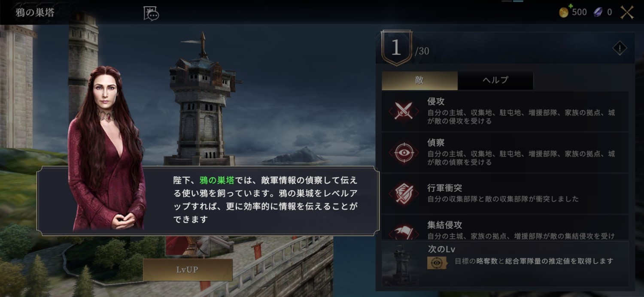Click the LvUP button
This screenshot has width=644, height=297.
[x=188, y=270]
